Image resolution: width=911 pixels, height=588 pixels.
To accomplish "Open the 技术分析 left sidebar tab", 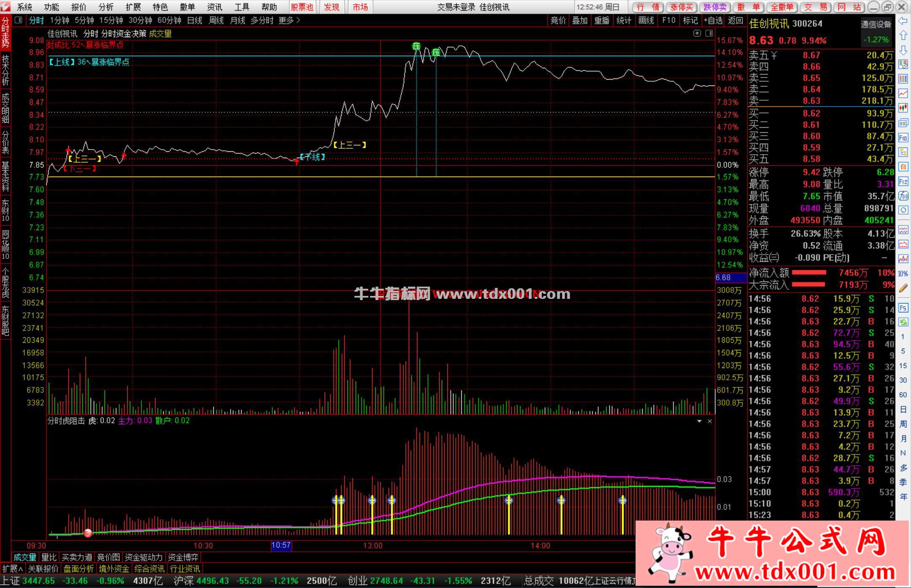I will point(5,70).
